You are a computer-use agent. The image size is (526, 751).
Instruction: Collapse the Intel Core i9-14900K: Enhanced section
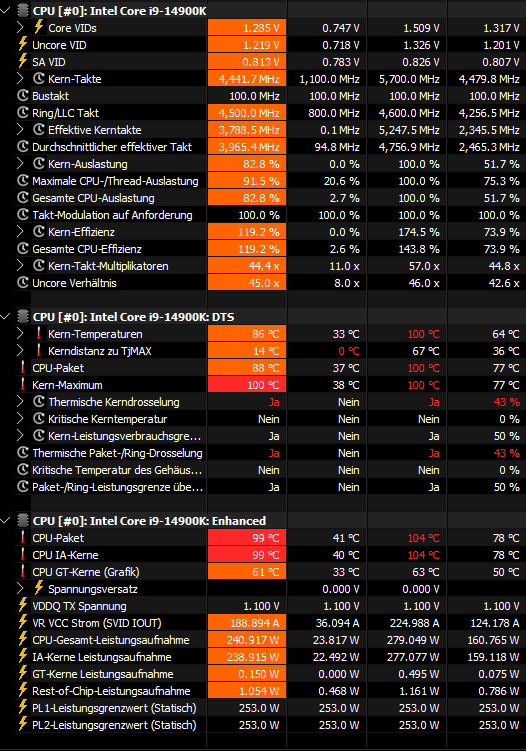[x=5, y=521]
